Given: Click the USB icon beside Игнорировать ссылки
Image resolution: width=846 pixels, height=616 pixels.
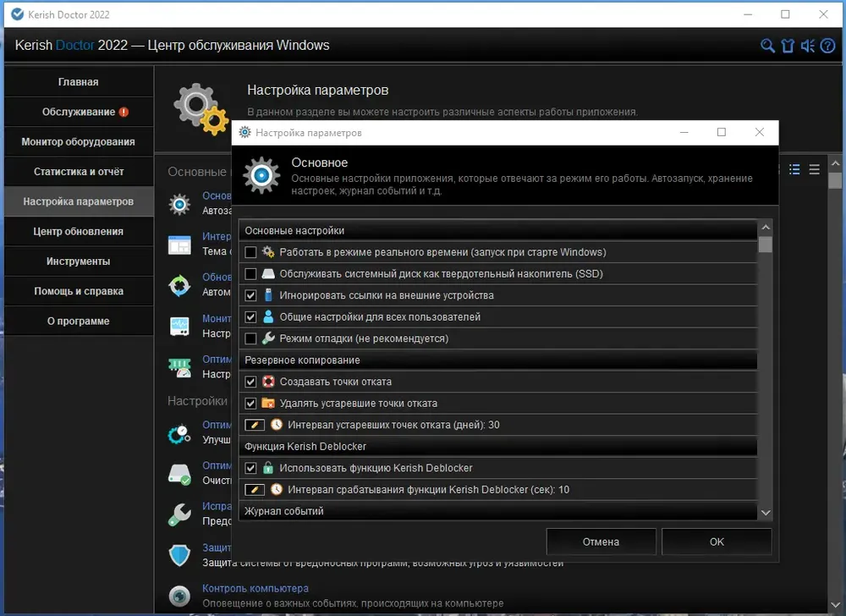Looking at the screenshot, I should tap(268, 295).
